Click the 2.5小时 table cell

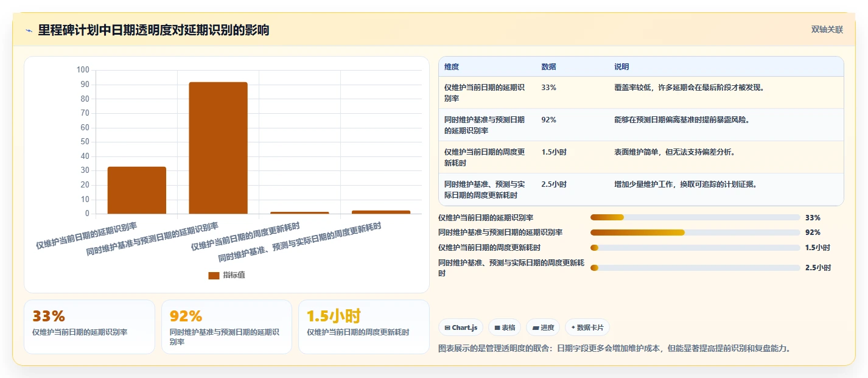click(554, 184)
